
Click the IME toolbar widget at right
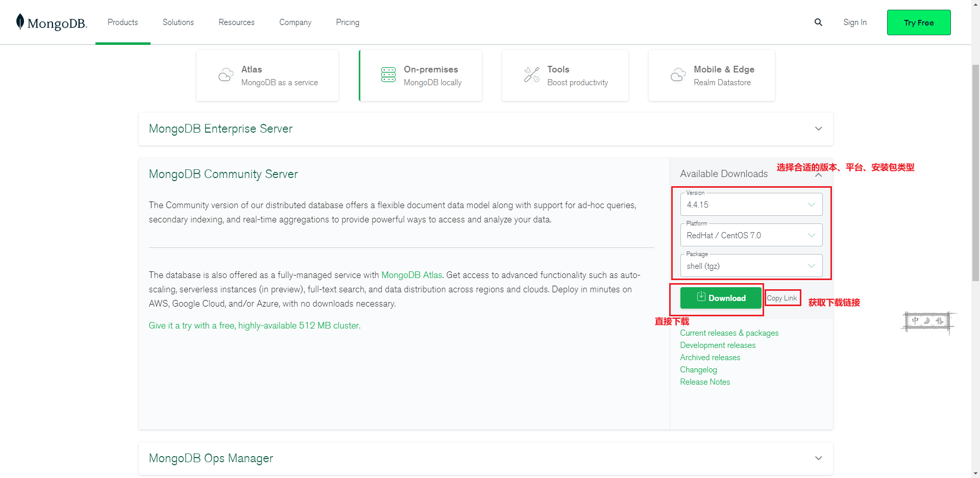click(928, 321)
